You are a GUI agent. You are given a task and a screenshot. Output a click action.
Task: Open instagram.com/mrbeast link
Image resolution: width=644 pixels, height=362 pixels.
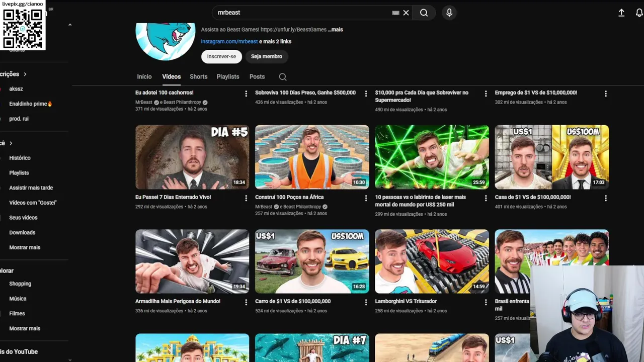pos(229,42)
